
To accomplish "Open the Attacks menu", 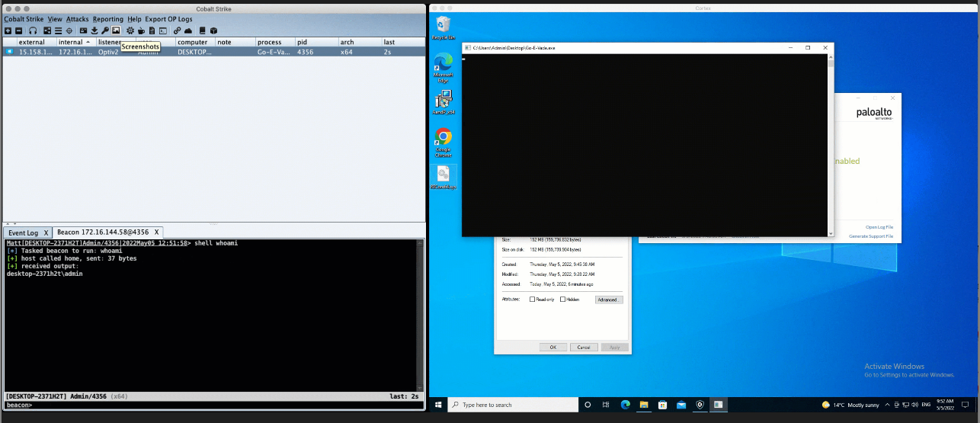I will click(x=78, y=19).
